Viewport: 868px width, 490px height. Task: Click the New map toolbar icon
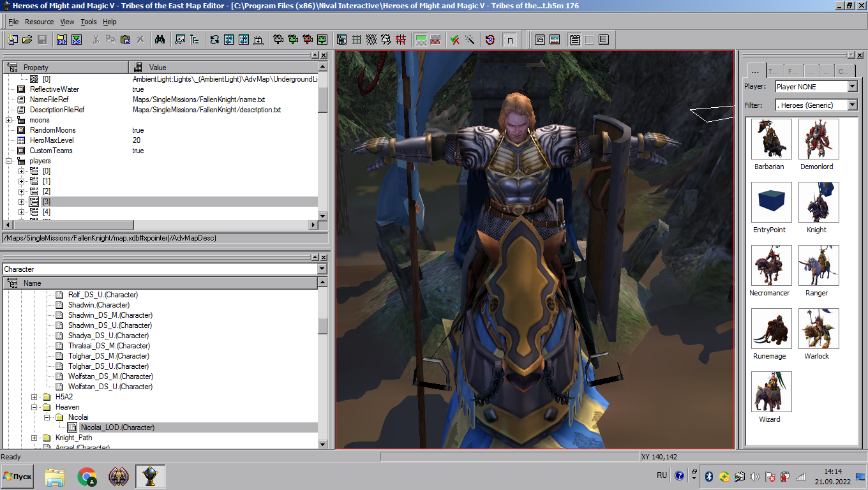point(12,40)
